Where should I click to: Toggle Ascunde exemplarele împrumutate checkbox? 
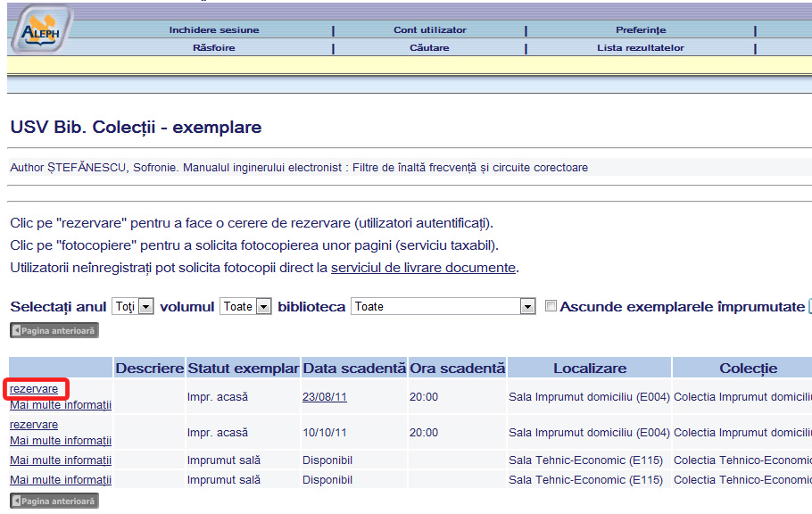pos(551,306)
